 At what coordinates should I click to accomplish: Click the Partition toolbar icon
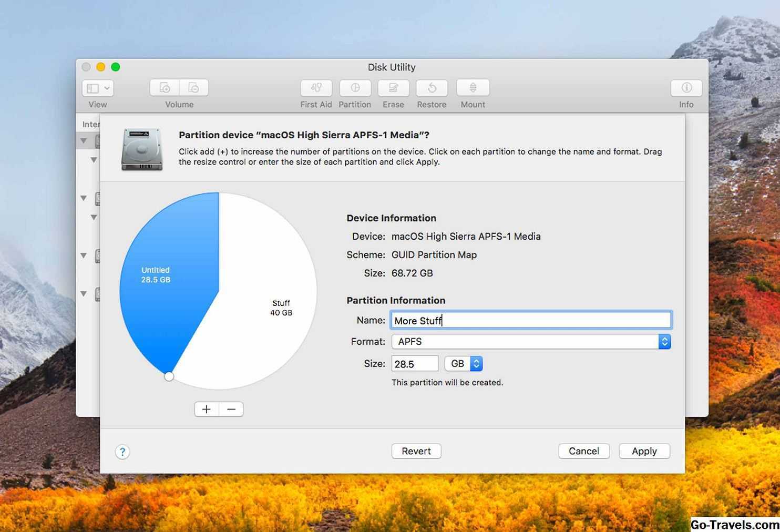coord(355,88)
